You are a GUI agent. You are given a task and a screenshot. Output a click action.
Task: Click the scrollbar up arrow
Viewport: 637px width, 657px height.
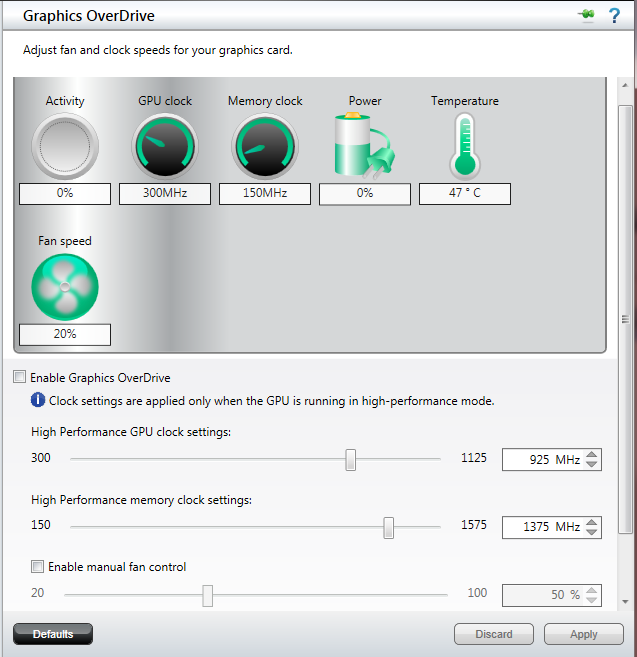[x=625, y=85]
